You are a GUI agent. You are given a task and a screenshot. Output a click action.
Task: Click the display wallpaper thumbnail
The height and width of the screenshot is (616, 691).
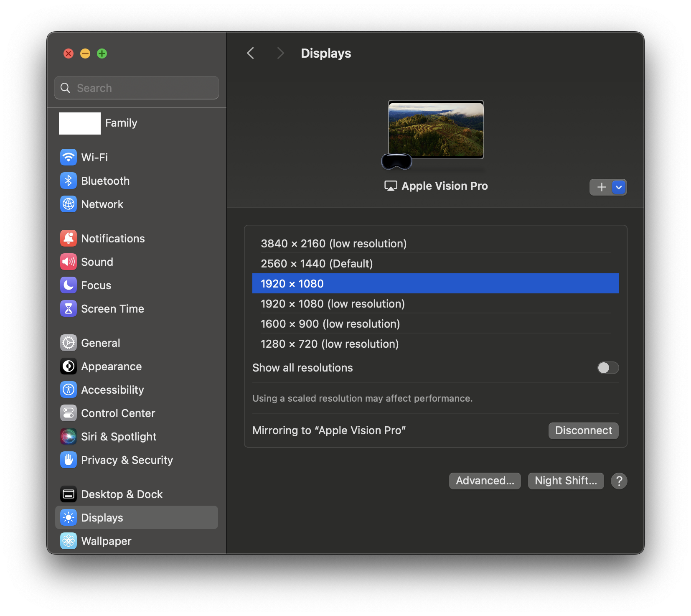(436, 130)
